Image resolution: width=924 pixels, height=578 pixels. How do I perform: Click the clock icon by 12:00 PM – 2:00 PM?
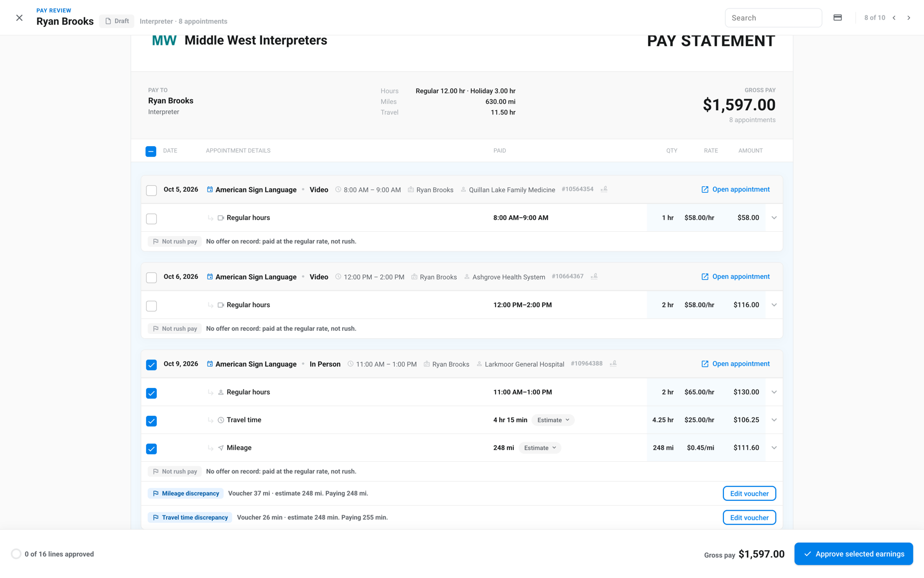pos(338,277)
